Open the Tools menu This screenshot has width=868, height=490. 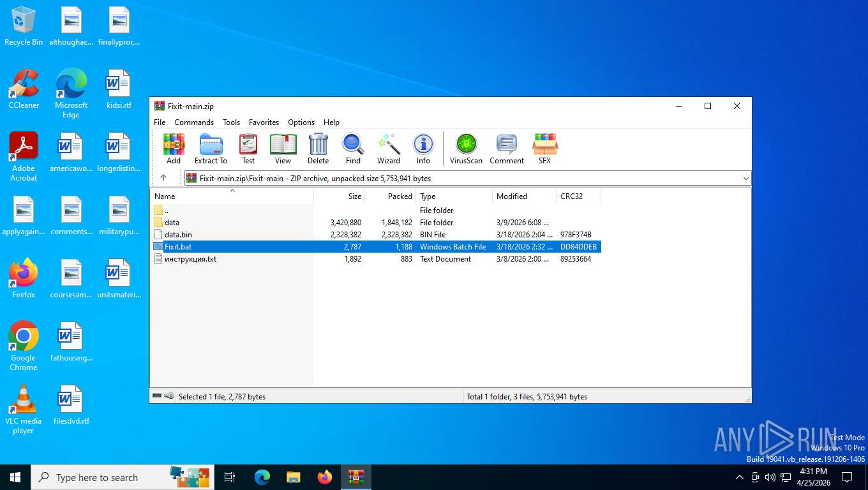point(231,122)
